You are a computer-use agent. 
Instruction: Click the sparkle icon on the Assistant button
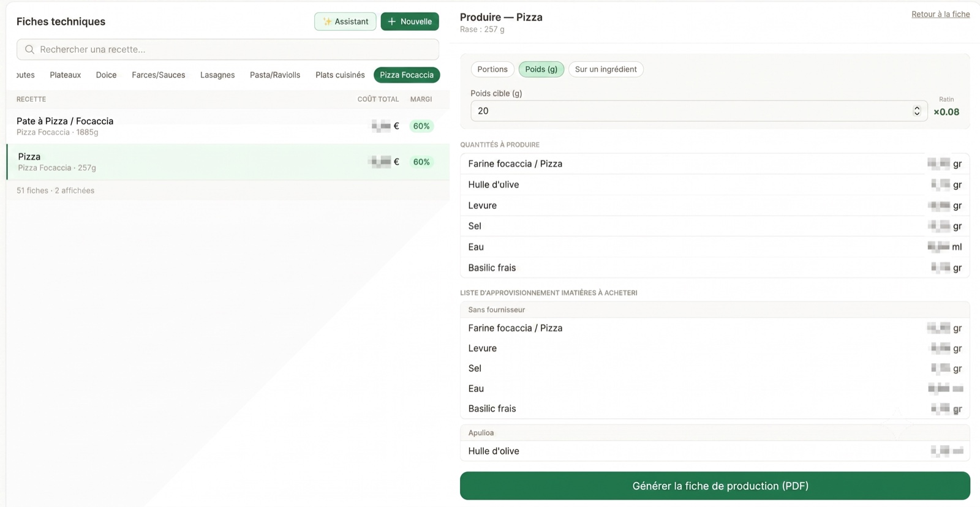(x=327, y=21)
